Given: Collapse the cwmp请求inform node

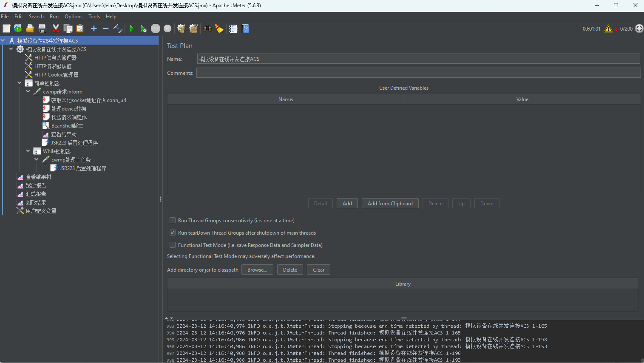Looking at the screenshot, I should point(28,92).
